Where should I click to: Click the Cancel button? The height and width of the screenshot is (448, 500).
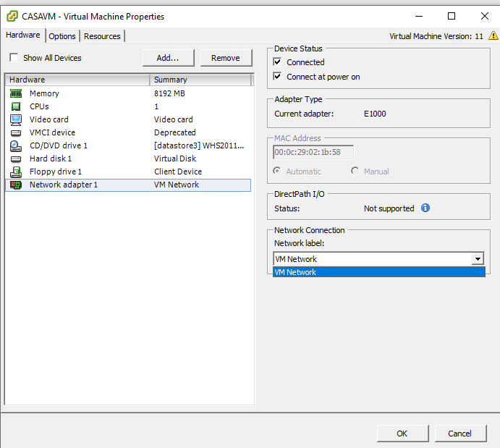(x=460, y=434)
